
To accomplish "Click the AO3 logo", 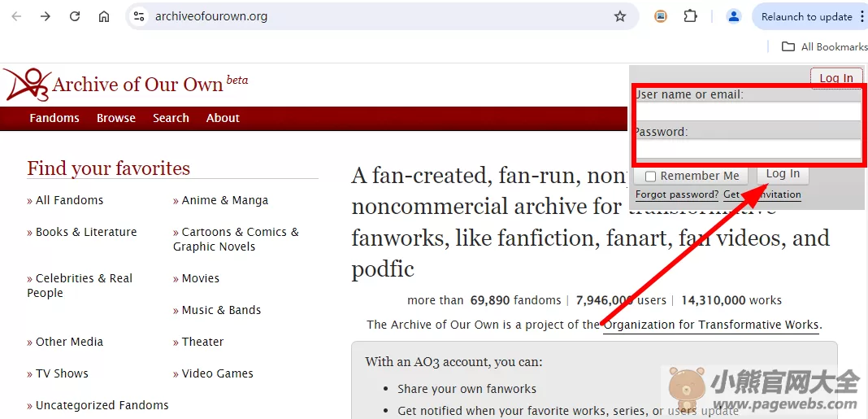I will (x=27, y=85).
